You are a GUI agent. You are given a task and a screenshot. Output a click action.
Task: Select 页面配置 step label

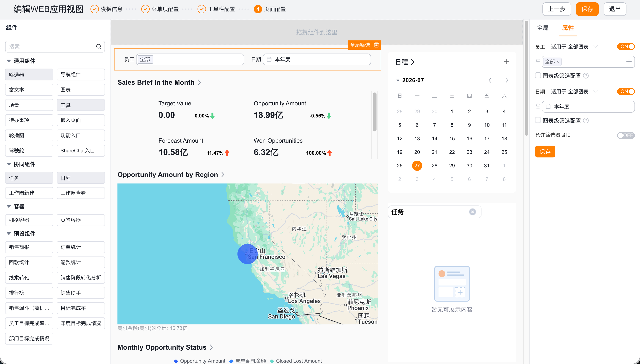(x=275, y=9)
